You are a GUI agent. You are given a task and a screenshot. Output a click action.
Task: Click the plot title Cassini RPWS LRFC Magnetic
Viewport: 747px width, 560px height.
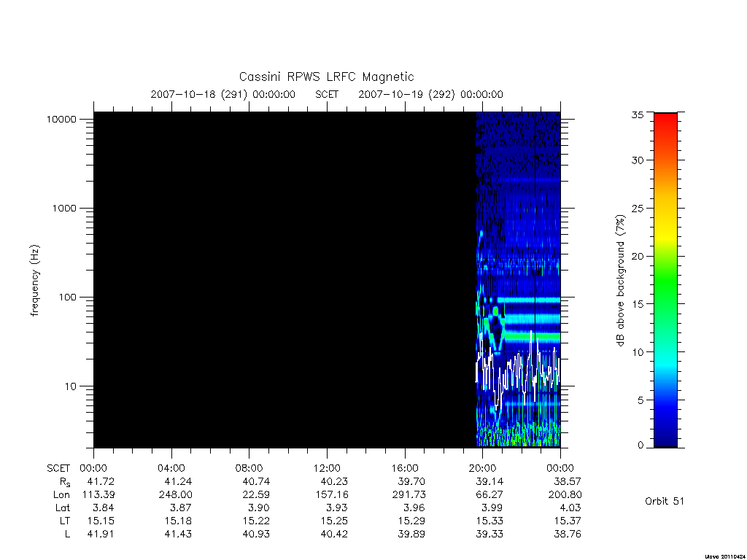[326, 77]
